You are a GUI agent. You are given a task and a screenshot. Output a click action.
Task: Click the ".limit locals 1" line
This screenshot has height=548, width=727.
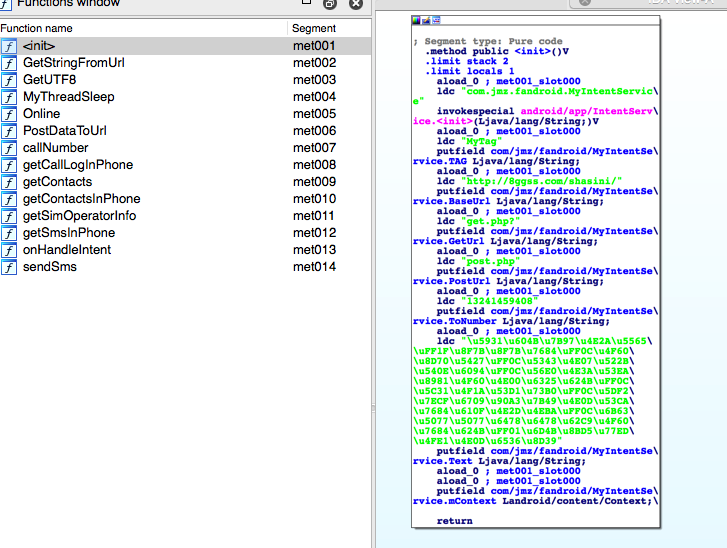pos(470,71)
